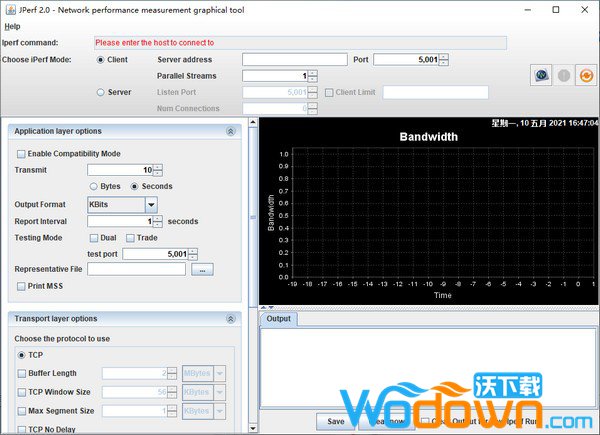Click the Representative File browse button
Image resolution: width=600 pixels, height=435 pixels.
(x=202, y=270)
